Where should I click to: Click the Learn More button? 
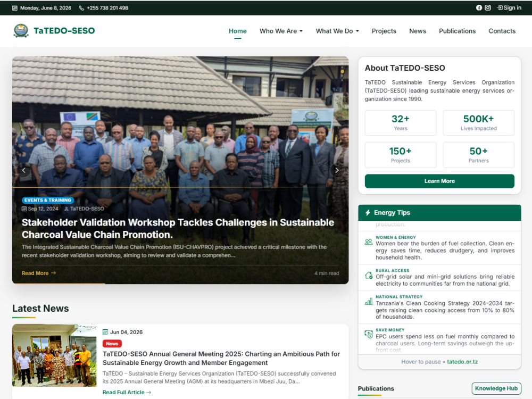(x=439, y=181)
